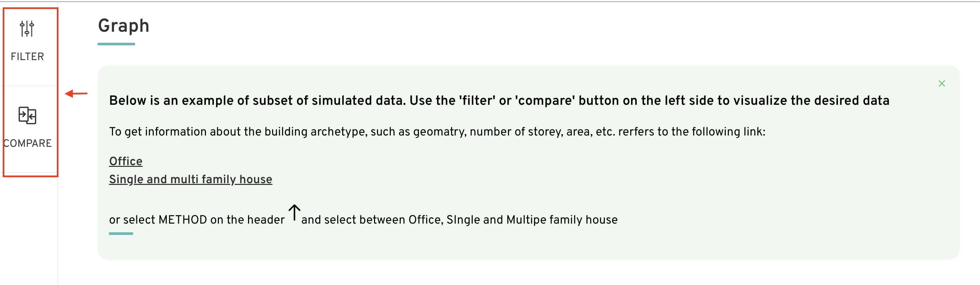The height and width of the screenshot is (285, 980).
Task: Click 'and select between Office' text
Action: (x=459, y=220)
